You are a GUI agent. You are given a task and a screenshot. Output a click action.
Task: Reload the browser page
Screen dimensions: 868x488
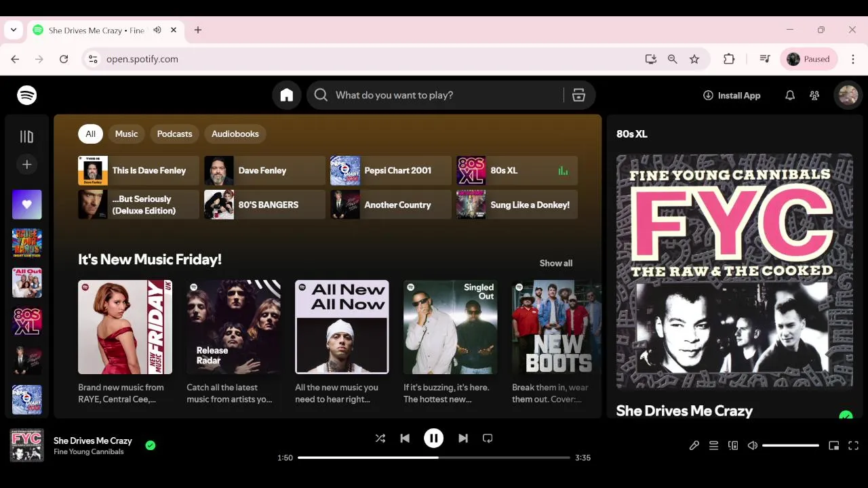click(64, 59)
